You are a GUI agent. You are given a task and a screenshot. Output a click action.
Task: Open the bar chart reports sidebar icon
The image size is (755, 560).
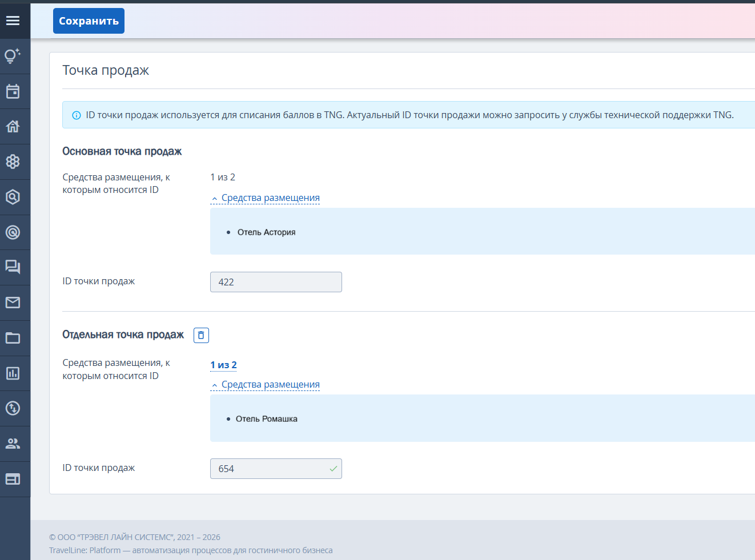coord(13,373)
